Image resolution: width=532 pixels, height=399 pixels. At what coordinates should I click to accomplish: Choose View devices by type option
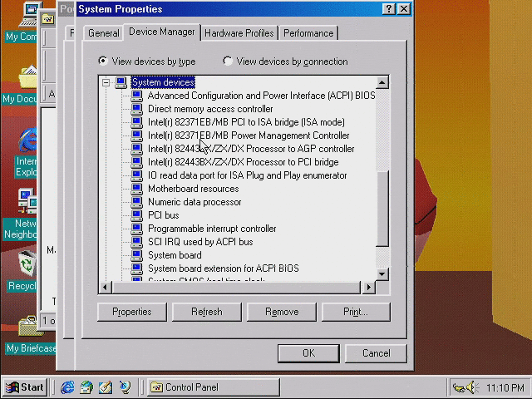147,62
